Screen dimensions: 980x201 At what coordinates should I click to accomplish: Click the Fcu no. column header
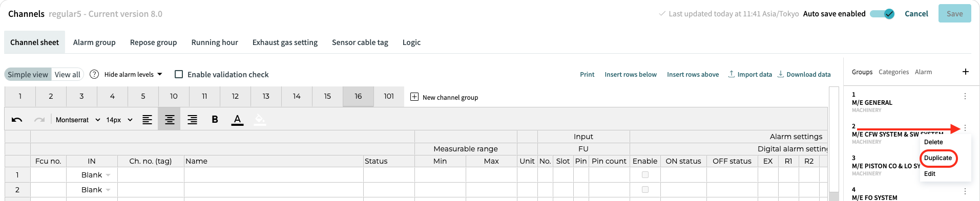(x=48, y=161)
